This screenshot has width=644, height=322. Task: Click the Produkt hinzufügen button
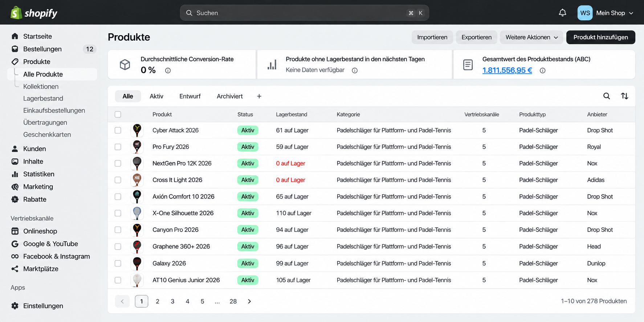[601, 37]
